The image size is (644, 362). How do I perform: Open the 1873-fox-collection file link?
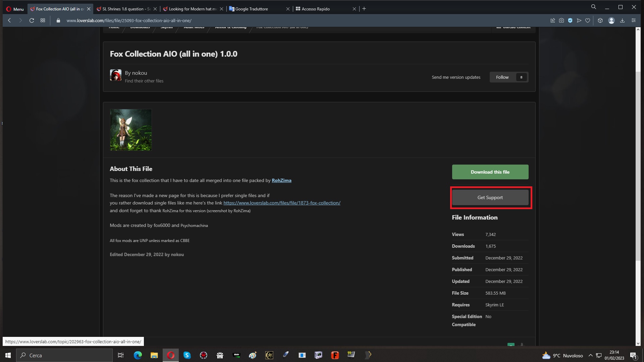click(282, 203)
